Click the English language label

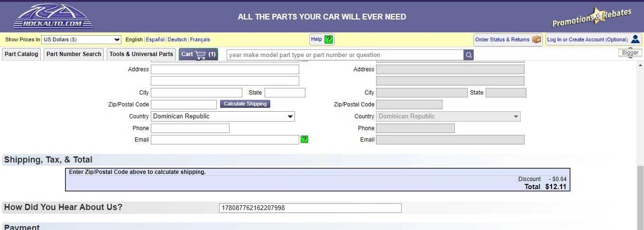click(x=134, y=39)
